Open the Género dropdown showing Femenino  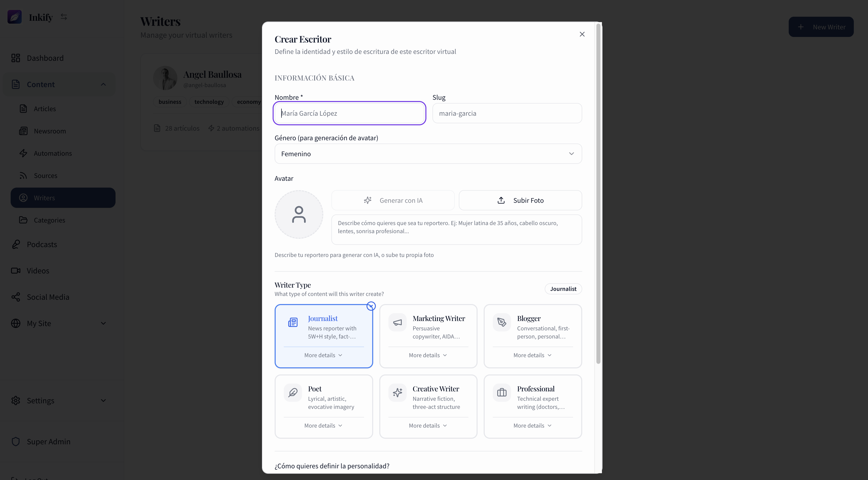coord(428,154)
